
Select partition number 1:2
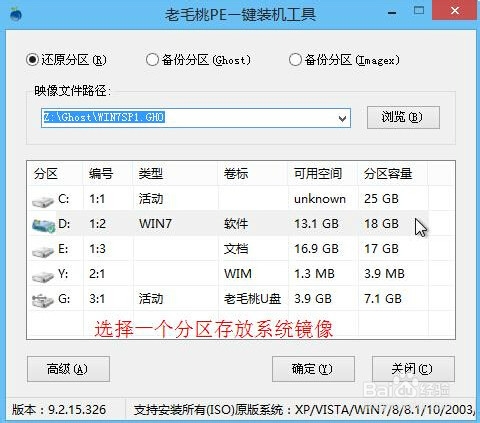coord(97,224)
